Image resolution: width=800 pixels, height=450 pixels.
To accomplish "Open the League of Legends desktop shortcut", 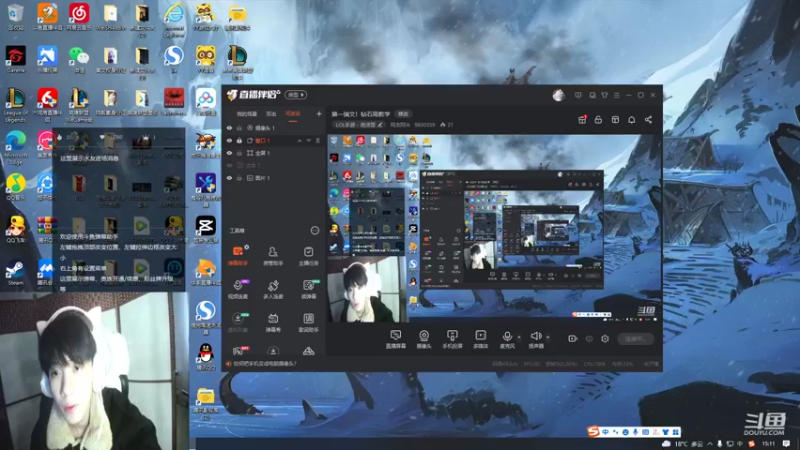I will [16, 105].
